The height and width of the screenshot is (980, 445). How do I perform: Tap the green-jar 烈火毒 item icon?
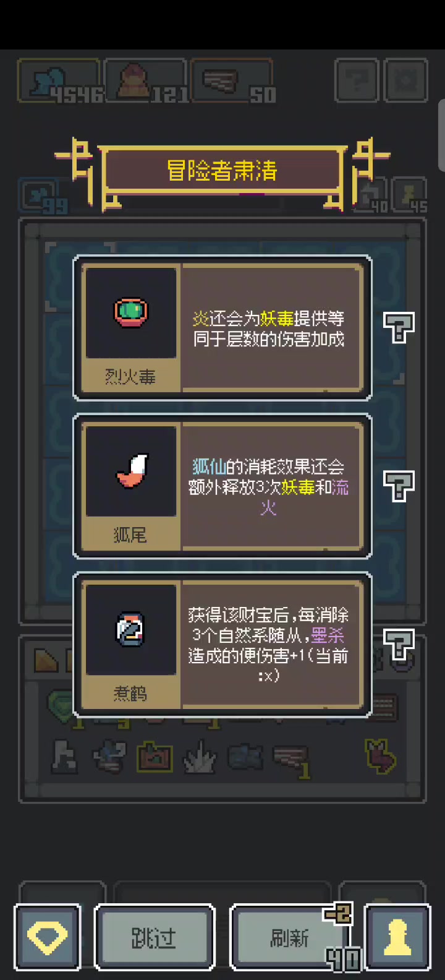130,312
